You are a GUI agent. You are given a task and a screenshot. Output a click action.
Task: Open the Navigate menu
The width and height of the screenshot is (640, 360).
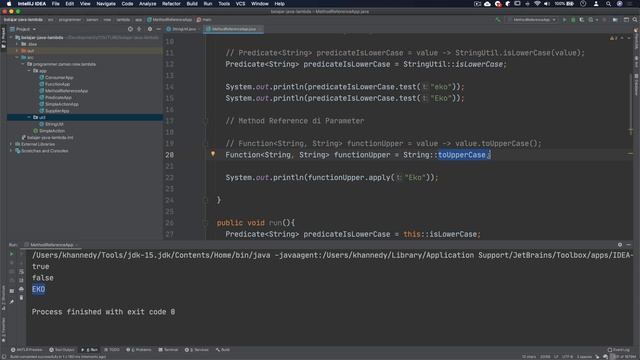106,4
